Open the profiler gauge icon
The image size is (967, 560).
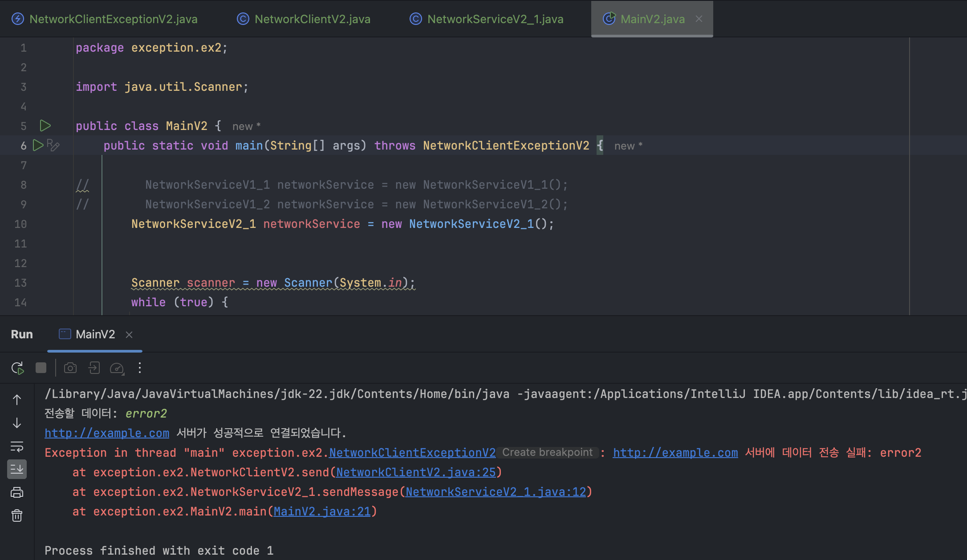coord(117,368)
